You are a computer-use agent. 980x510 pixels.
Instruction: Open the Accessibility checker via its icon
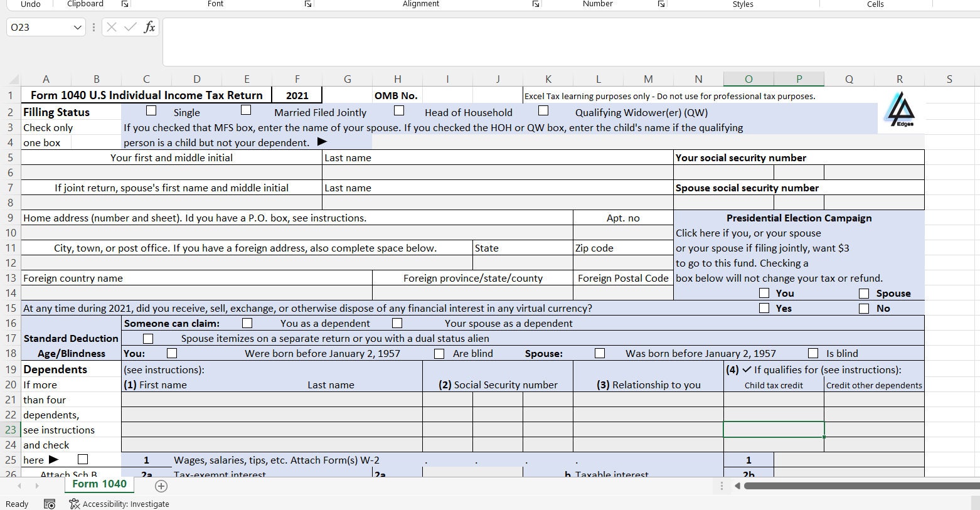tap(73, 504)
